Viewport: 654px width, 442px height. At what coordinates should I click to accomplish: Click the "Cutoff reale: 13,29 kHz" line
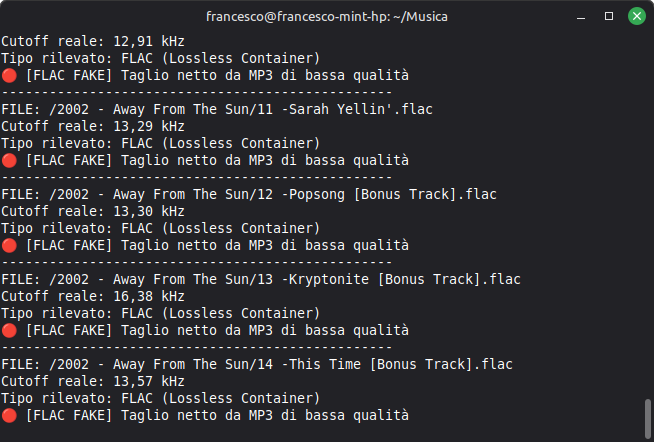[93, 127]
